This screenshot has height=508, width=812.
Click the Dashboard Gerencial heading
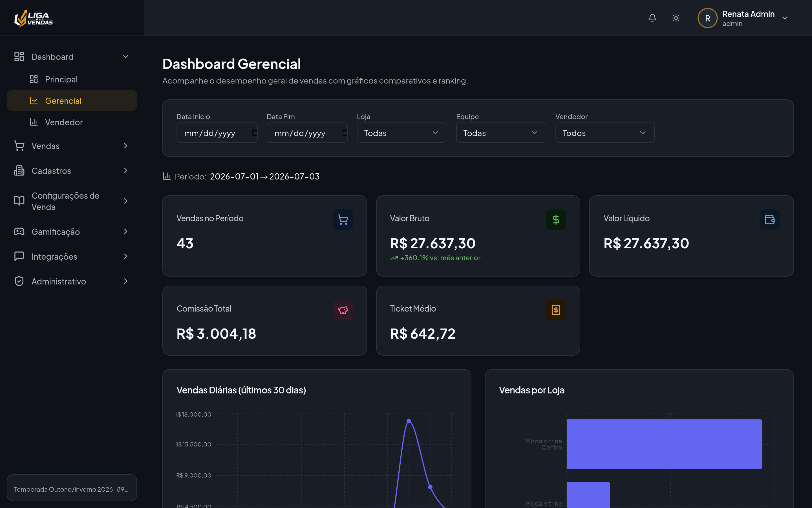click(231, 64)
